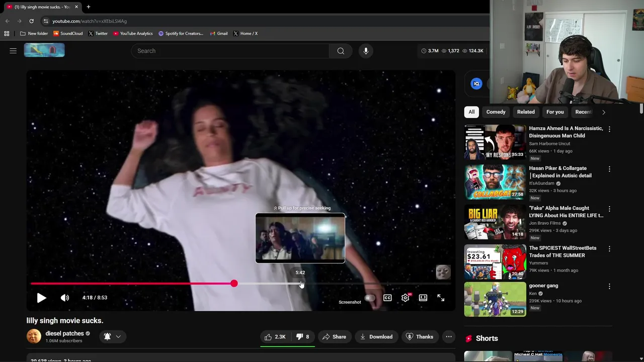Click into the YouTube Search field
Screen dimensions: 644x362
click(230, 51)
